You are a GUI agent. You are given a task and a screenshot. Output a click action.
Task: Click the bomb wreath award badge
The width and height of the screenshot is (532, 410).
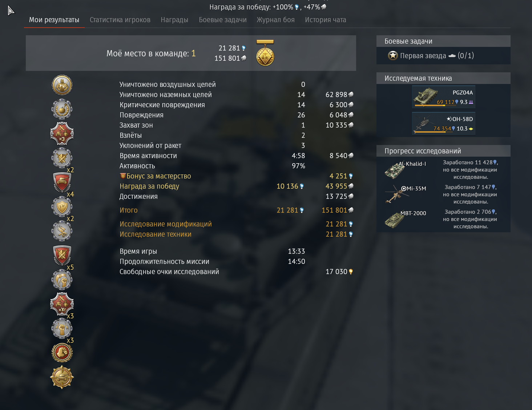pos(62,109)
